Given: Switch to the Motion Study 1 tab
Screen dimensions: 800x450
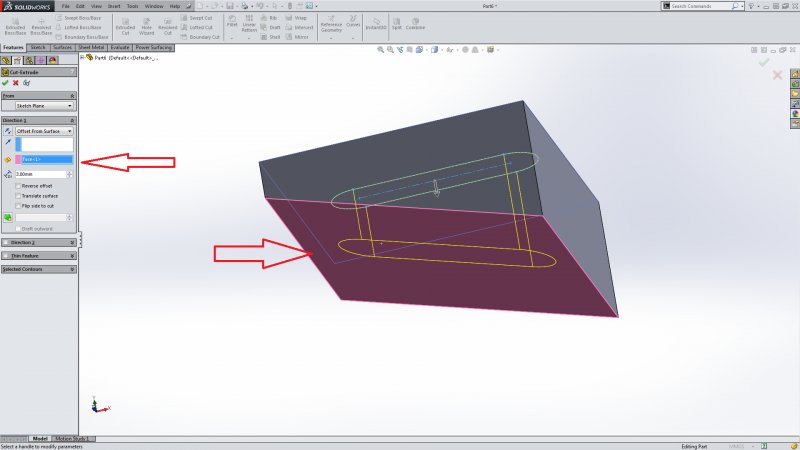Looking at the screenshot, I should click(x=72, y=439).
